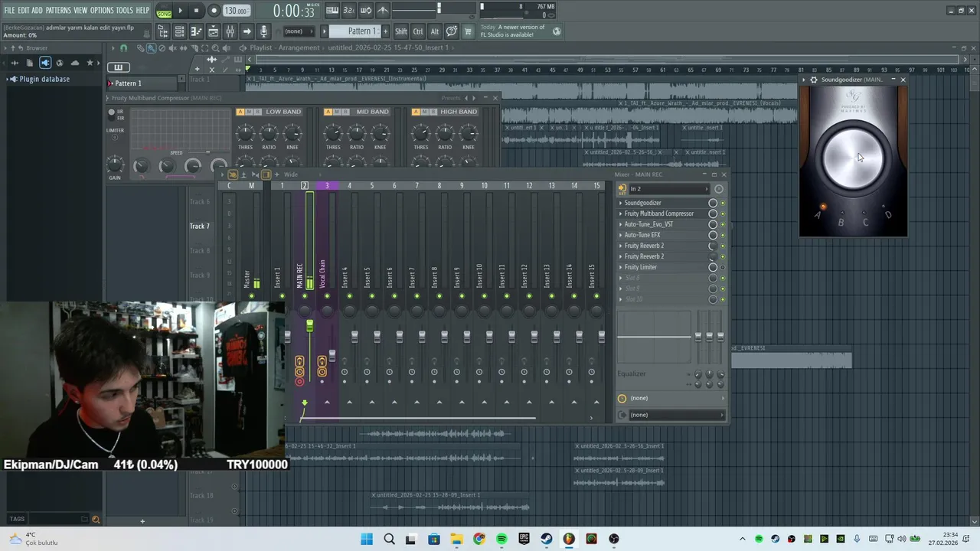Click the shopping cart icon in toolbar
The width and height of the screenshot is (980, 551).
click(x=468, y=31)
